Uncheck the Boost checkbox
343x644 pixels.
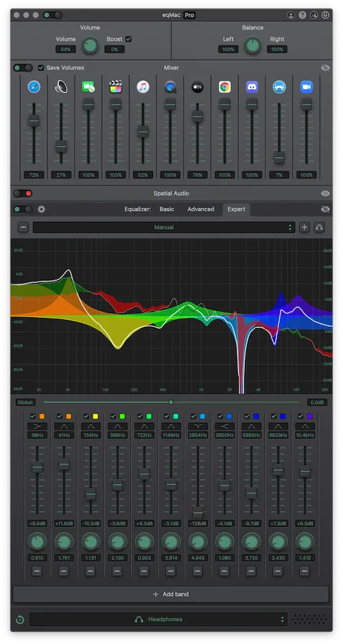pyautogui.click(x=128, y=39)
